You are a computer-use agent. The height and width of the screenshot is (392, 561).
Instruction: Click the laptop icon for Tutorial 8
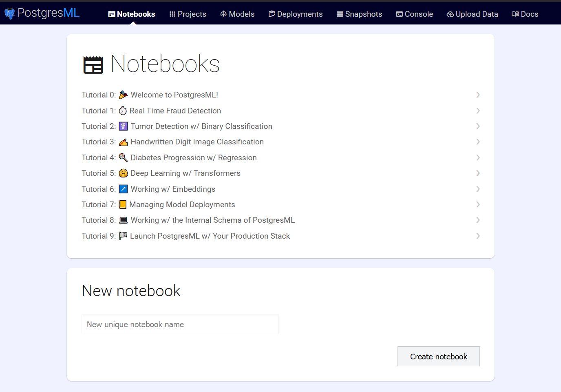point(123,220)
